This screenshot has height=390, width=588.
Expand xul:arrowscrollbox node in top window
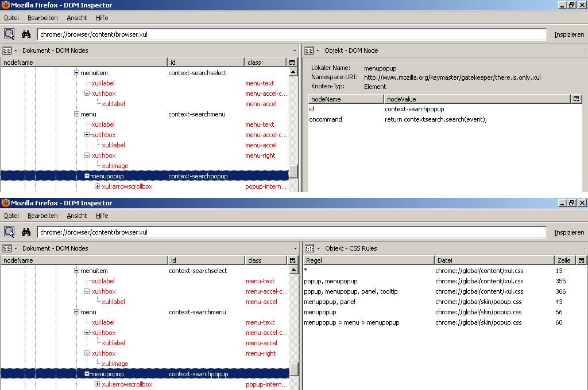point(97,186)
